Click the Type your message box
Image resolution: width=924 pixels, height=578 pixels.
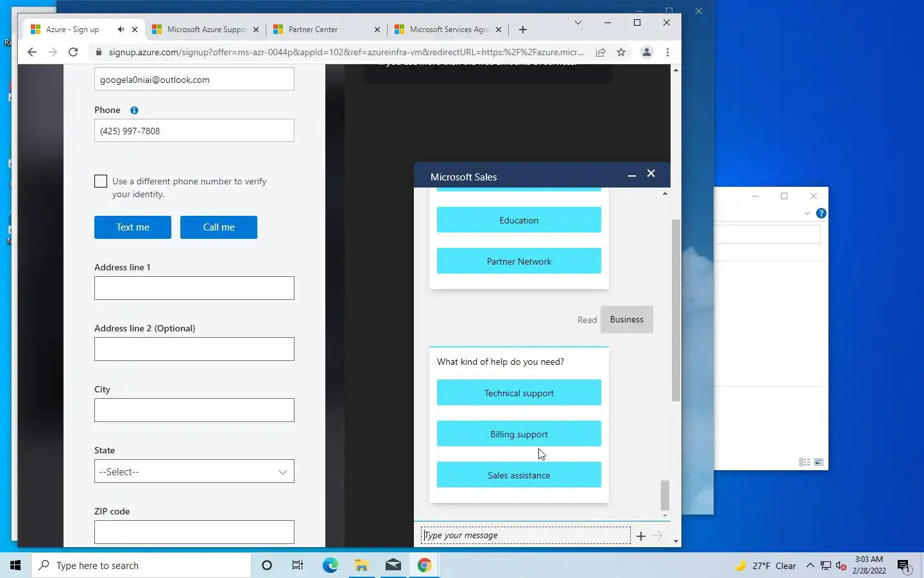526,535
